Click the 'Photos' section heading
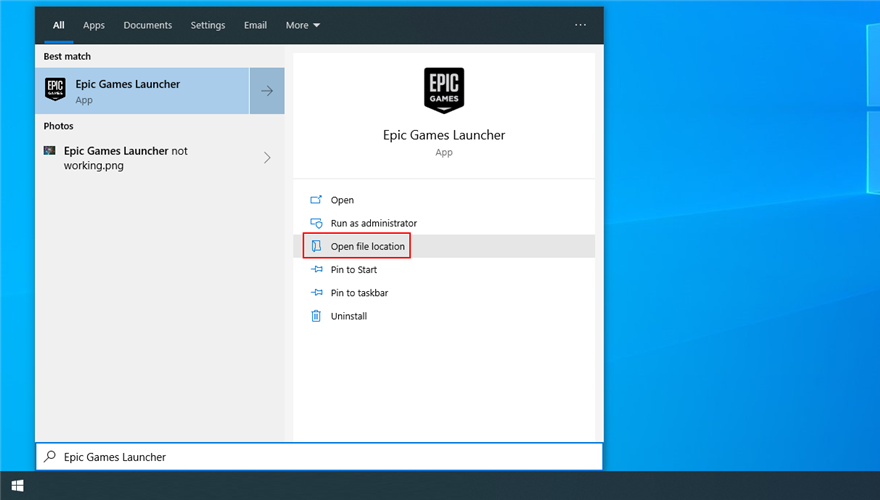The image size is (880, 500). [58, 126]
